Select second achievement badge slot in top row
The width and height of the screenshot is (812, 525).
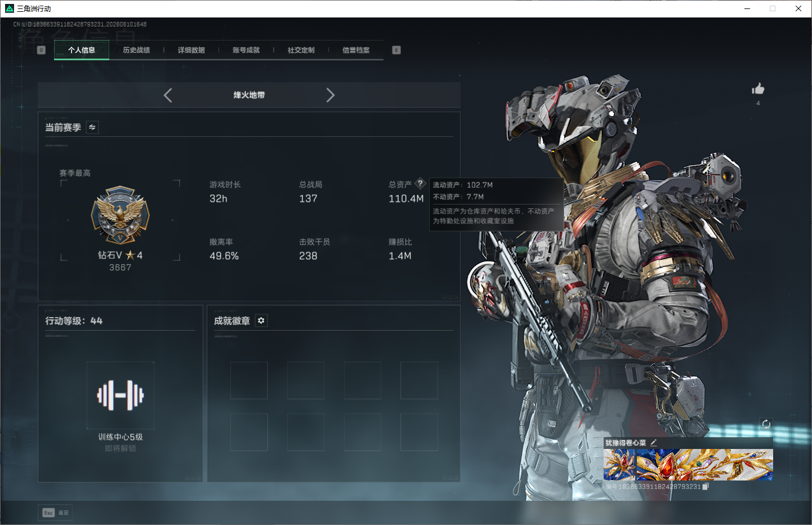(306, 381)
